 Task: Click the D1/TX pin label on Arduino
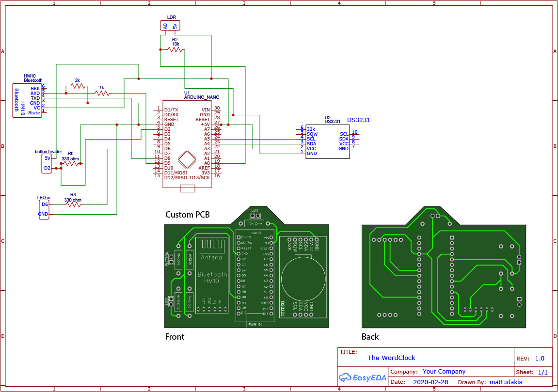171,110
